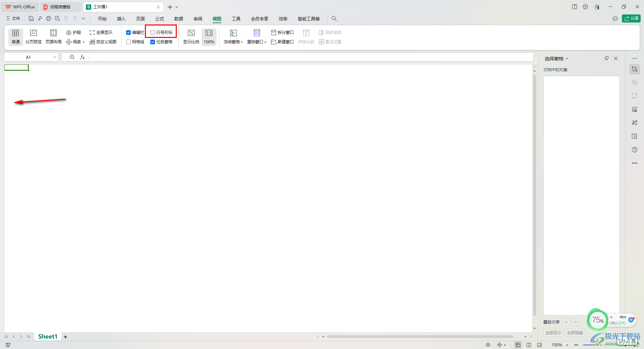Screen dimensions: 644x349
Task: Select the 普通 normal view icon
Action: [x=16, y=37]
